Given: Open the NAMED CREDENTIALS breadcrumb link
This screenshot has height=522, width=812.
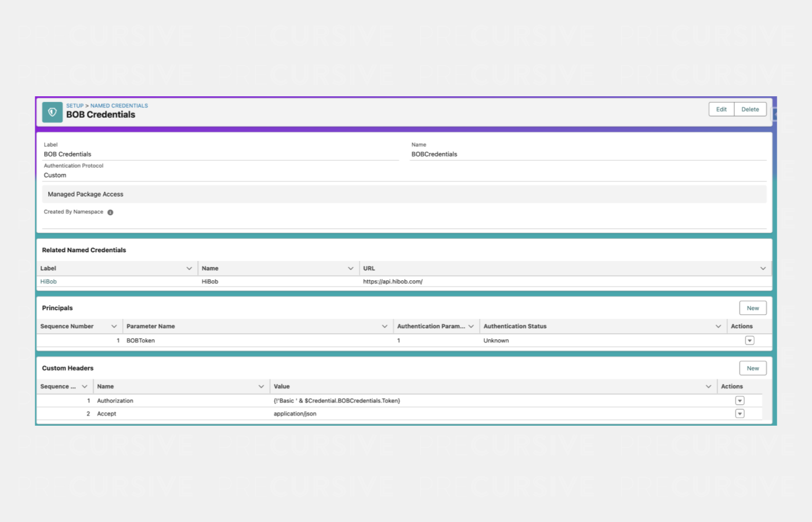Looking at the screenshot, I should coord(119,106).
